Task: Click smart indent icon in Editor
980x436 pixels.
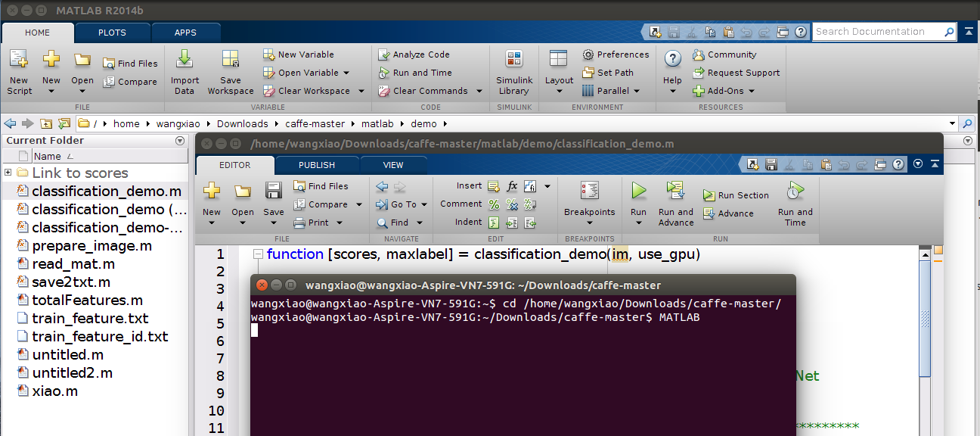Action: [x=494, y=223]
